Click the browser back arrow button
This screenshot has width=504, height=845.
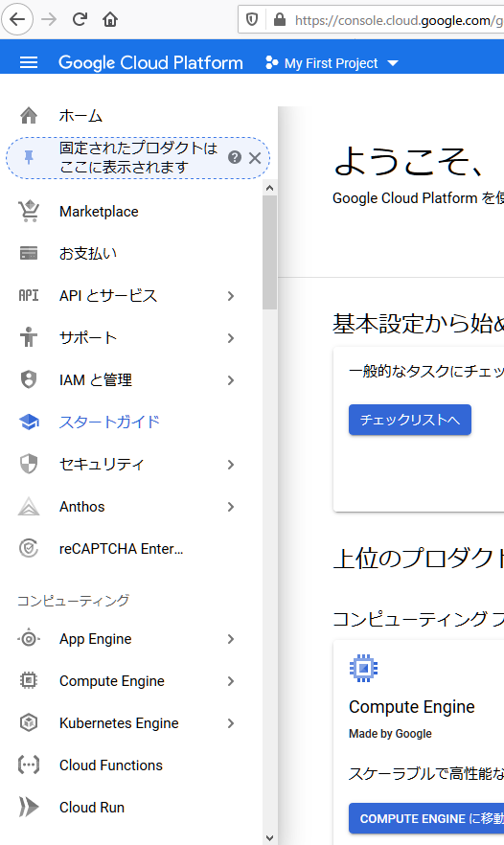tap(17, 20)
